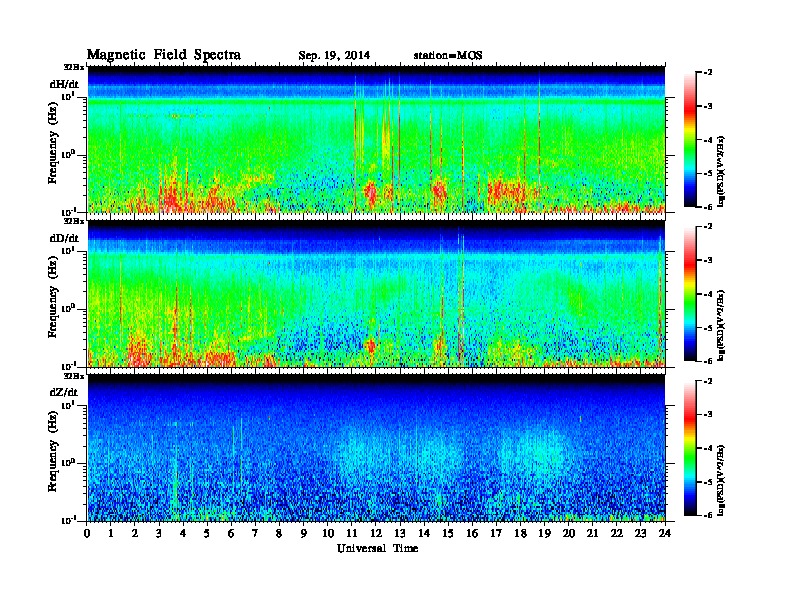Click the dH/dt panel color scale bar
The width and height of the screenshot is (792, 612).
690,140
